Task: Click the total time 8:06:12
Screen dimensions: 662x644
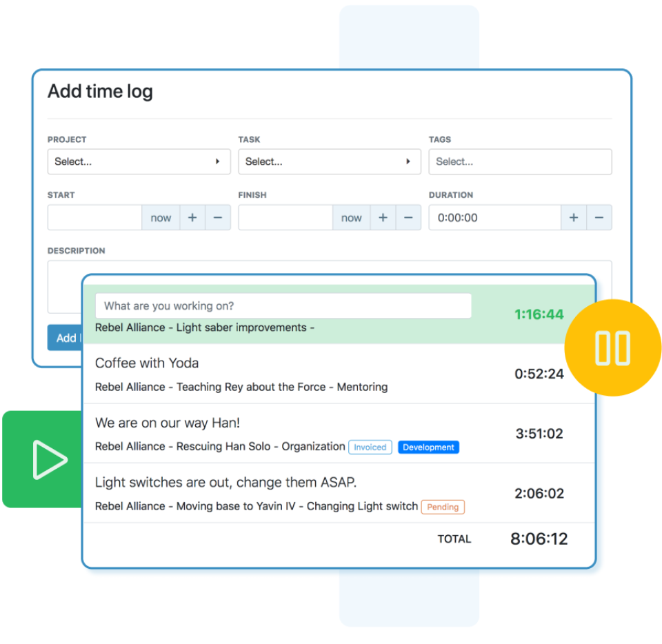Action: tap(539, 539)
